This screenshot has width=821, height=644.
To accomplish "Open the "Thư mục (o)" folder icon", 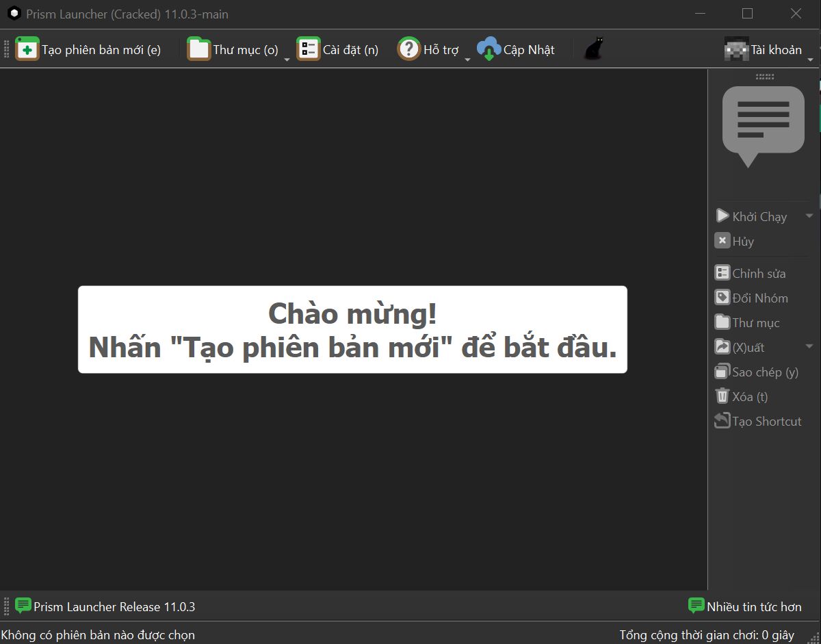I will 199,49.
